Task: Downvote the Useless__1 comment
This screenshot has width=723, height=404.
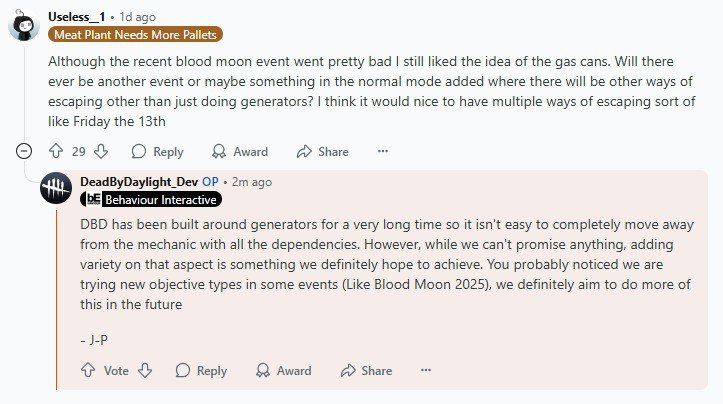Action: (101, 151)
